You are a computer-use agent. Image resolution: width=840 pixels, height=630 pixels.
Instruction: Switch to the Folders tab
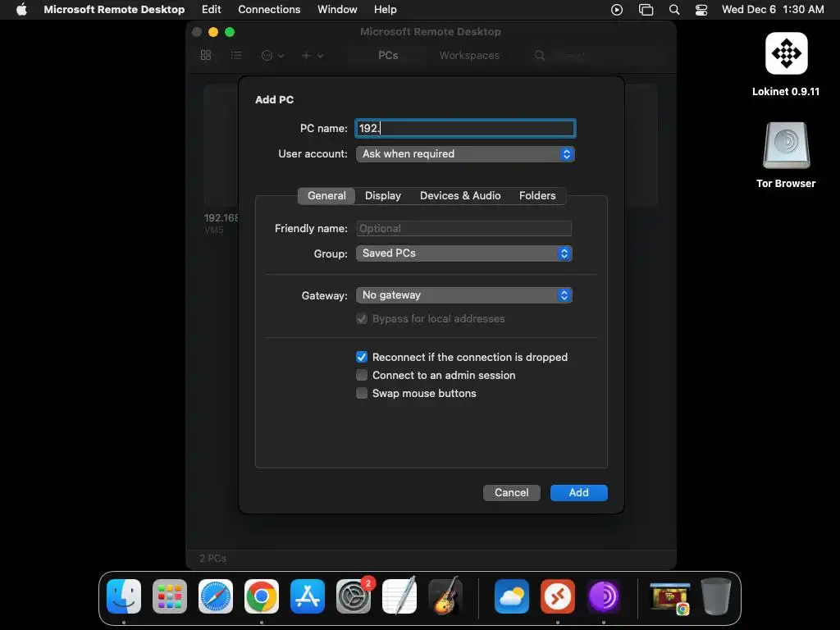tap(537, 195)
